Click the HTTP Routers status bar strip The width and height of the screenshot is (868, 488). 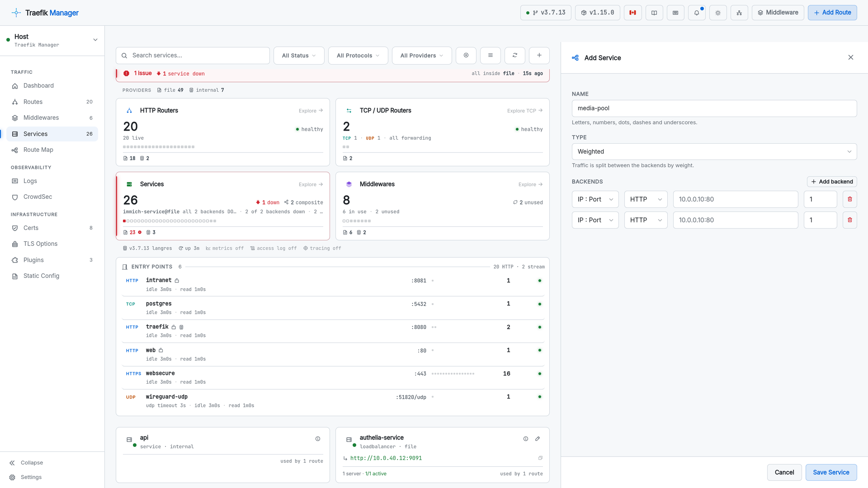(x=159, y=147)
